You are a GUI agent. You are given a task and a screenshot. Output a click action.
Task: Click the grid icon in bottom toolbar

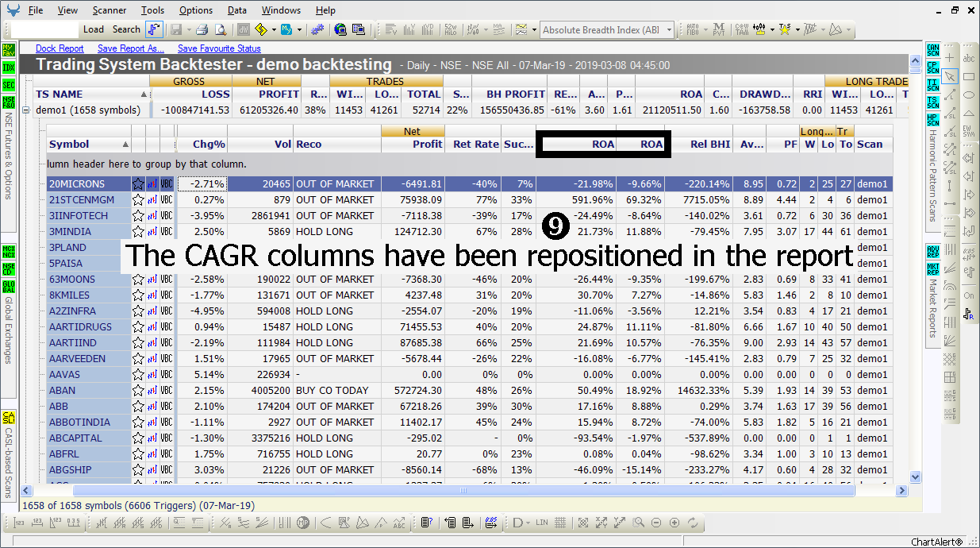pyautogui.click(x=560, y=523)
